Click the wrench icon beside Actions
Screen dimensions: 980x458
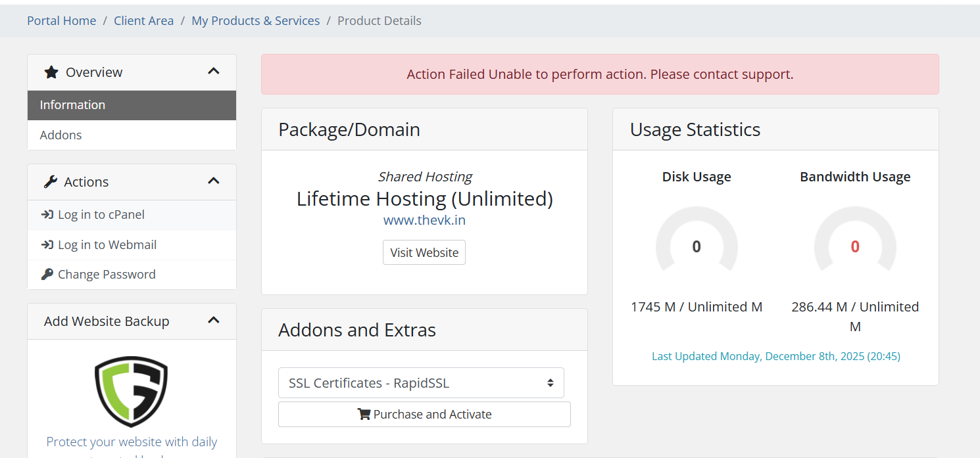coord(50,182)
